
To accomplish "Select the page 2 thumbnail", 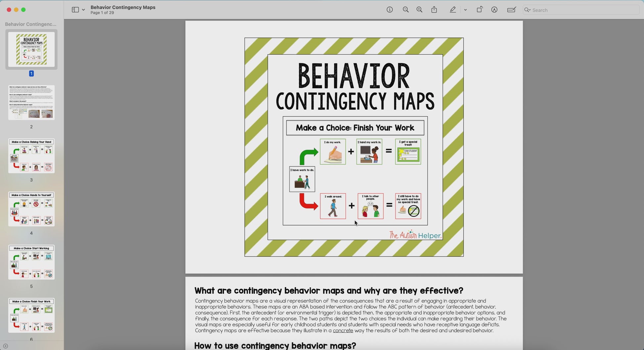I will 31,103.
